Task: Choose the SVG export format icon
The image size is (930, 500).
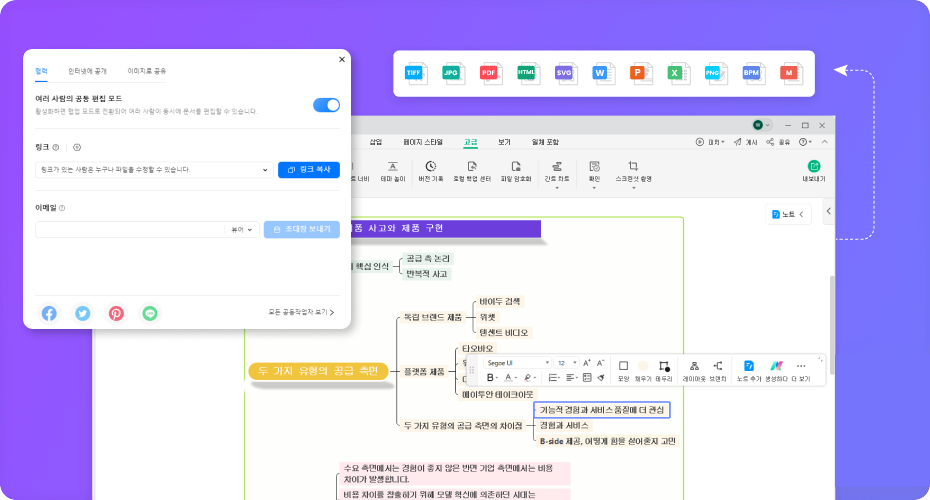Action: coord(564,73)
